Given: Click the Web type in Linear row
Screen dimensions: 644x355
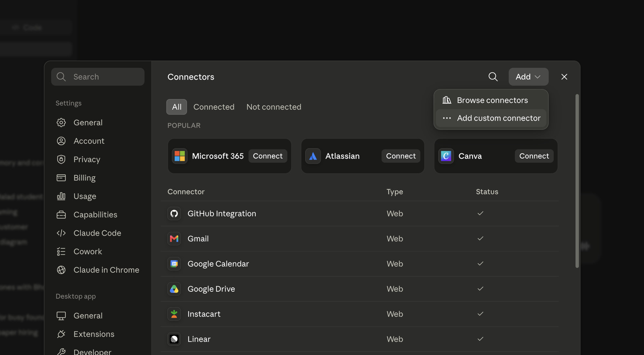Looking at the screenshot, I should [395, 339].
